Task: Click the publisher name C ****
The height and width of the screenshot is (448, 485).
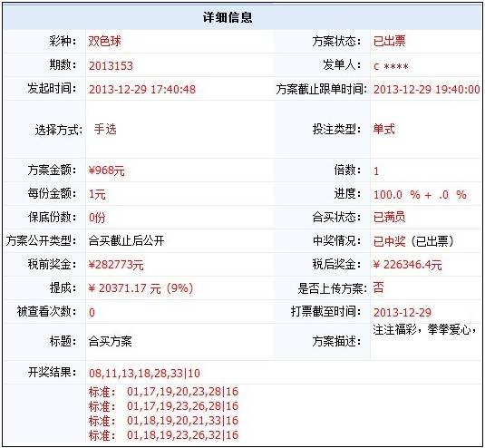Action: click(391, 66)
